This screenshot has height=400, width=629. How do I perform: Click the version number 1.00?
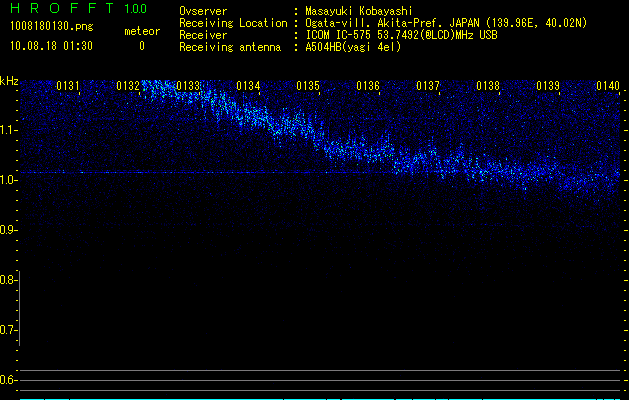[133, 8]
